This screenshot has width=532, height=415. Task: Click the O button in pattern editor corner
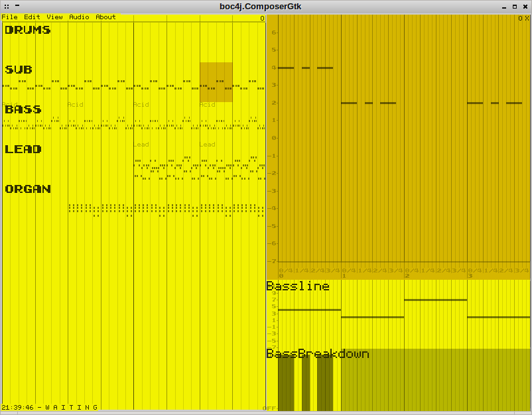point(520,19)
